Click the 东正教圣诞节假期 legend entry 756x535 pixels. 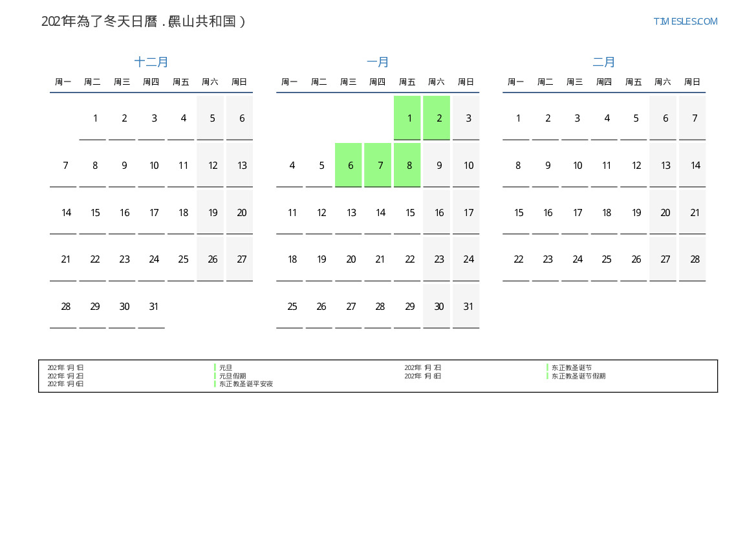578,376
